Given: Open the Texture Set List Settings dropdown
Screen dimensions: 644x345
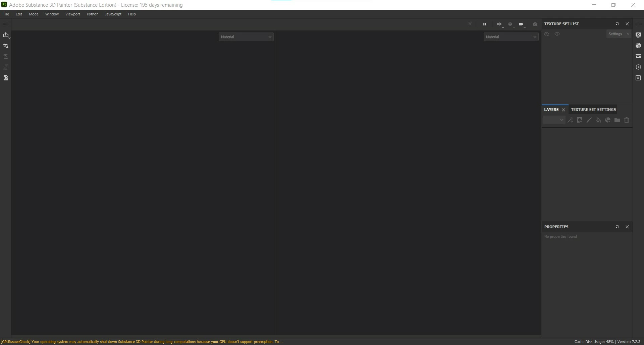Looking at the screenshot, I should [x=619, y=34].
